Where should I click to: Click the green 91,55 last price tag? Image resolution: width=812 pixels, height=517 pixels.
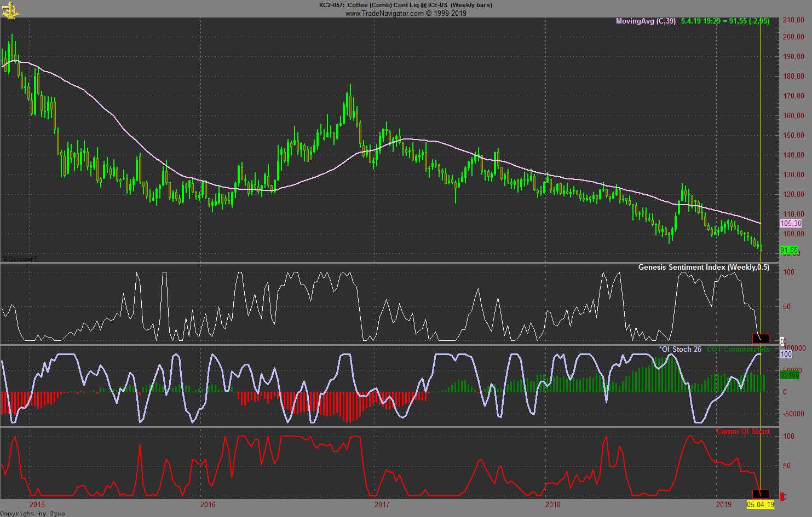point(789,250)
